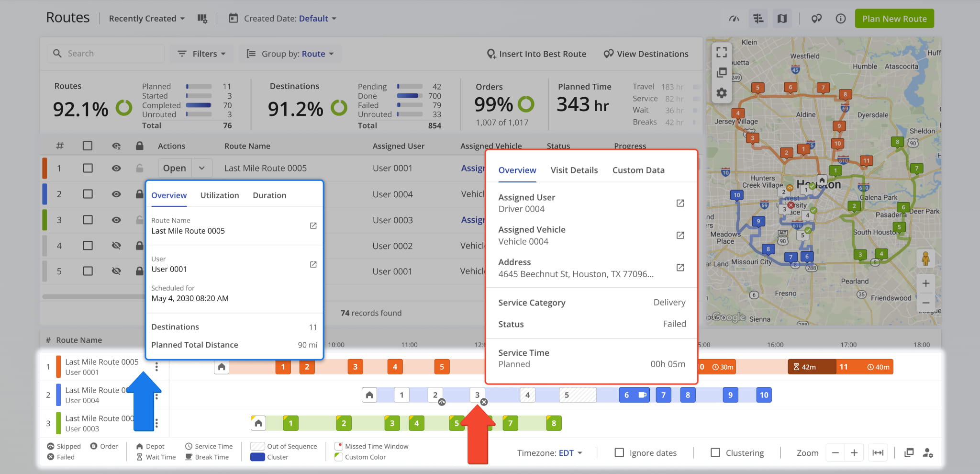Click the Custom Color legend swatch
The width and height of the screenshot is (980, 474).
[339, 457]
